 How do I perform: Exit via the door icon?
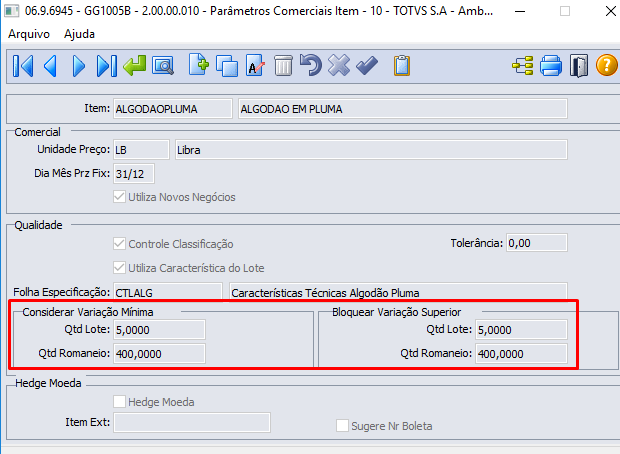579,66
